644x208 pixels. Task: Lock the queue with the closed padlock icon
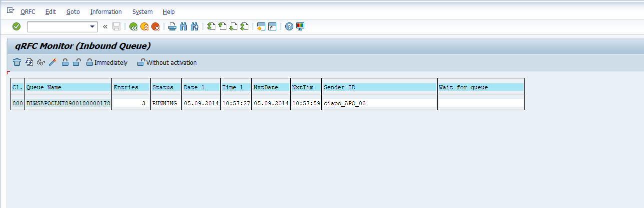[65, 62]
